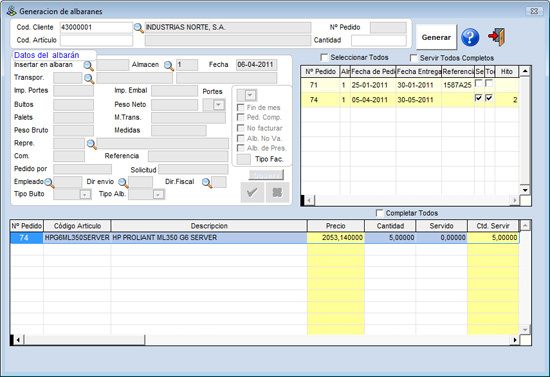
Task: Click the Almacen field containing 1
Action: tap(187, 65)
